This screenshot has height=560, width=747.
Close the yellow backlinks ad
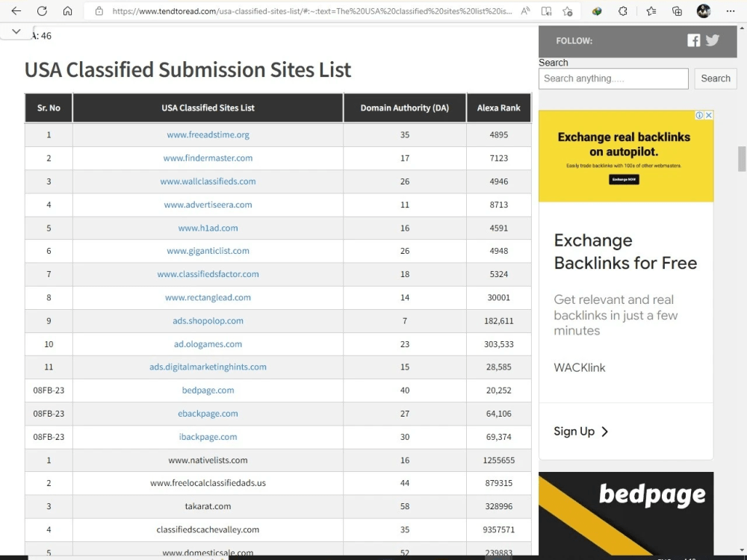pos(709,115)
